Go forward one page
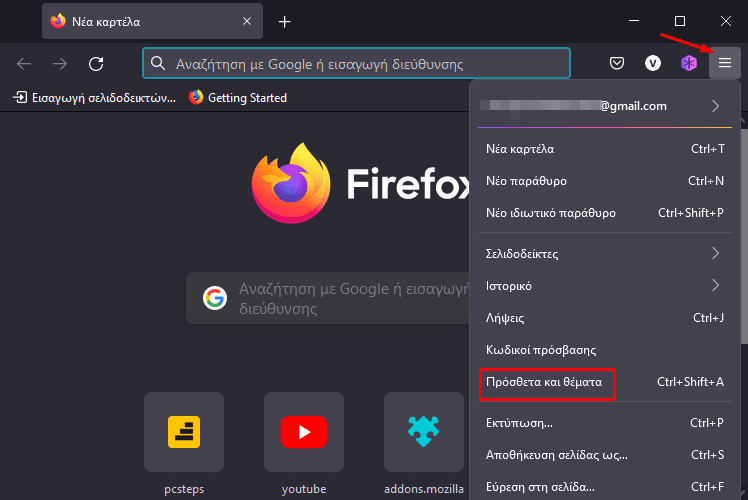 (60, 63)
